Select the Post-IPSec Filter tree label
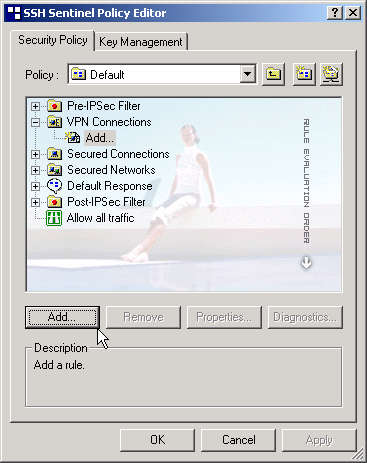The width and height of the screenshot is (367, 463). pos(106,202)
